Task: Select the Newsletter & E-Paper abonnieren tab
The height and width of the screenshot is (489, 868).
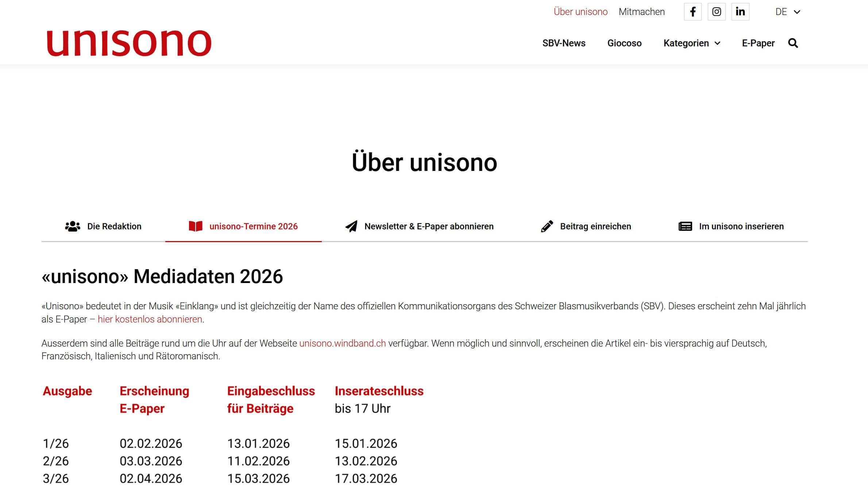Action: pos(429,226)
